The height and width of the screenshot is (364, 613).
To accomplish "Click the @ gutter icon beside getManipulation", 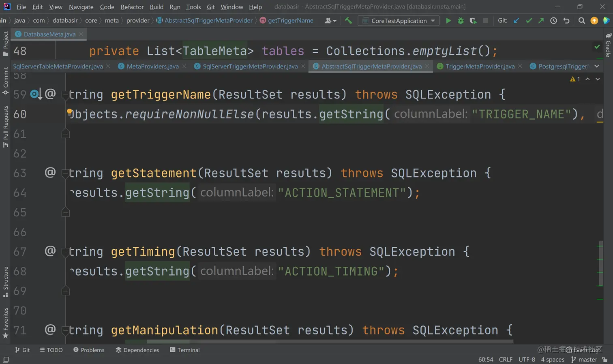I will (50, 329).
